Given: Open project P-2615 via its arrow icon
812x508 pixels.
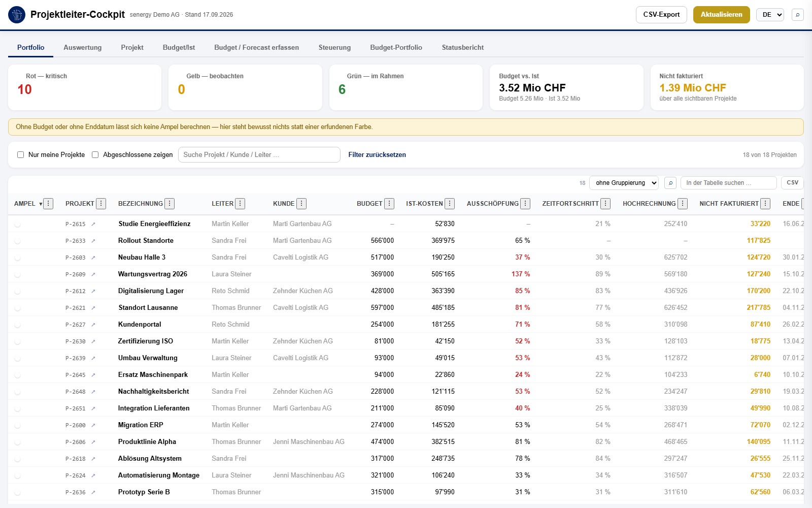Looking at the screenshot, I should coord(93,224).
